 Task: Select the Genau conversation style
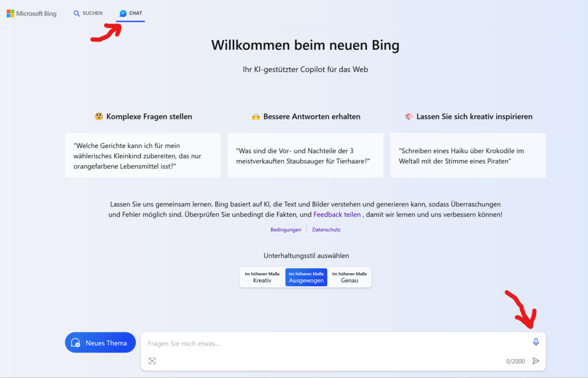[x=350, y=277]
